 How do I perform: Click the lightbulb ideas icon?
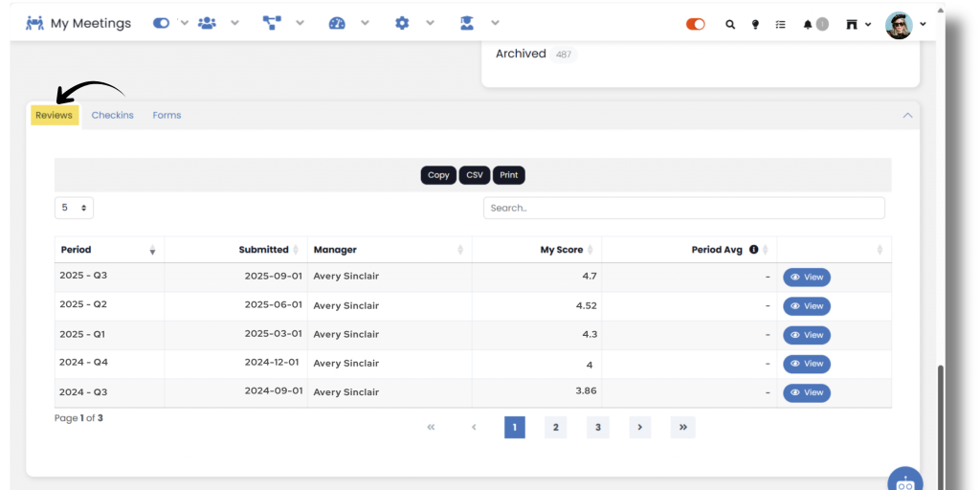755,24
